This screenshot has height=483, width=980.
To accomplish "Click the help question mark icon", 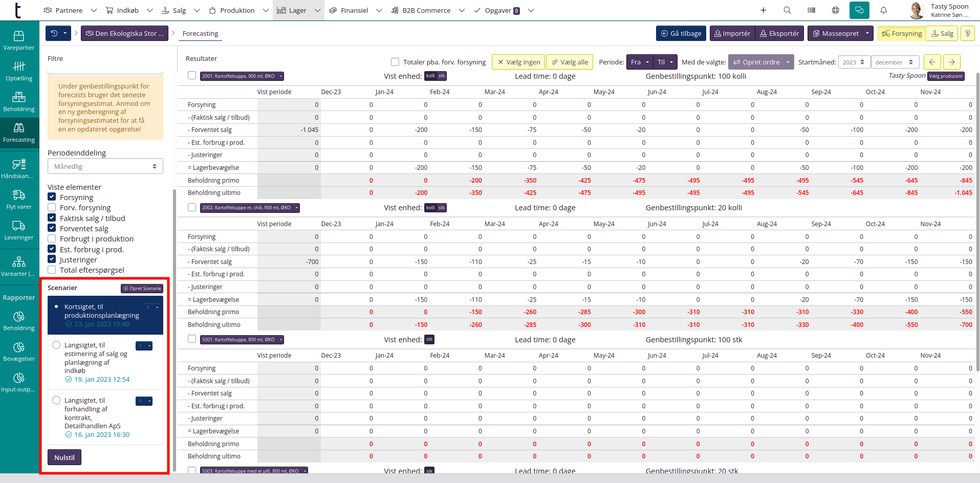I will coord(967,33).
